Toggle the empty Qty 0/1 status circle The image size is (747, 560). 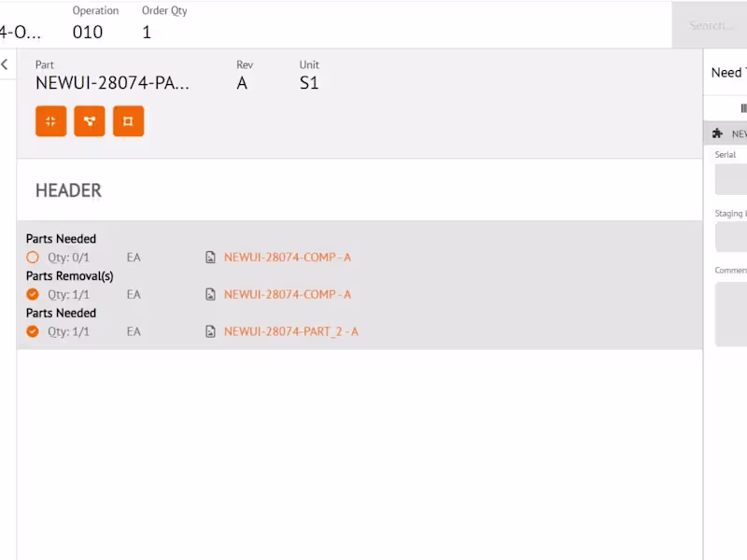pyautogui.click(x=33, y=257)
